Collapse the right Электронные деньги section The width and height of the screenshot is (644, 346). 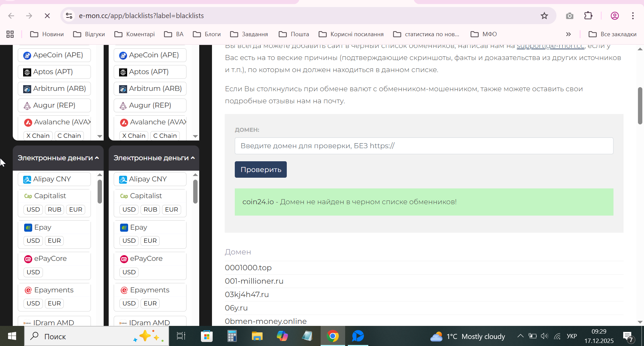click(154, 158)
